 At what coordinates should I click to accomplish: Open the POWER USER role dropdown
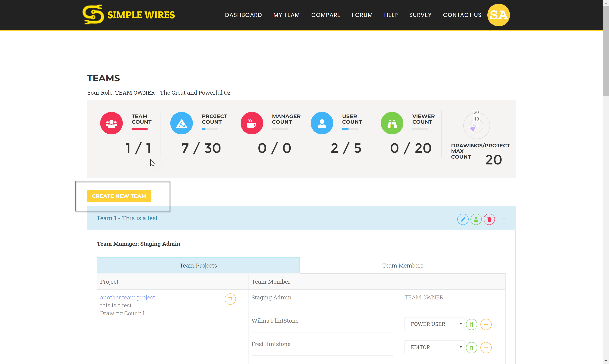pyautogui.click(x=434, y=324)
